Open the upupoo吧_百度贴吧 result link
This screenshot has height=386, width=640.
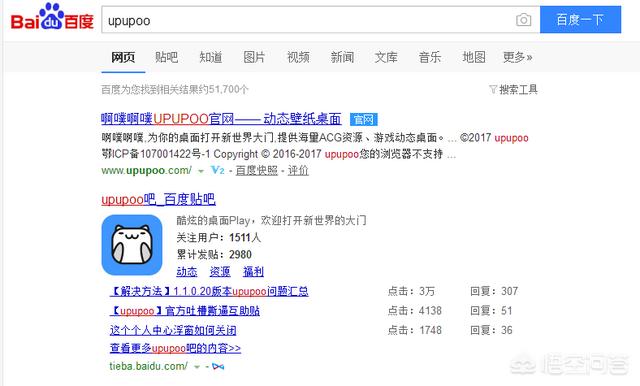pos(158,200)
